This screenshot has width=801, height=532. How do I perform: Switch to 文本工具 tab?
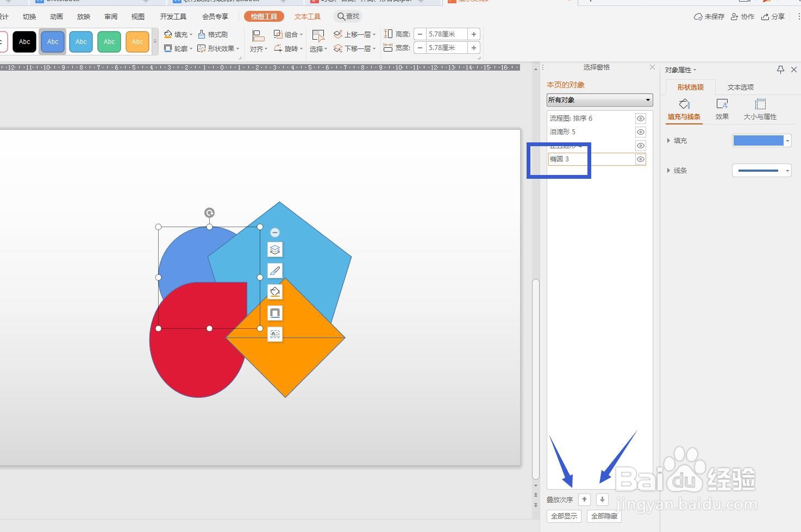tap(308, 17)
